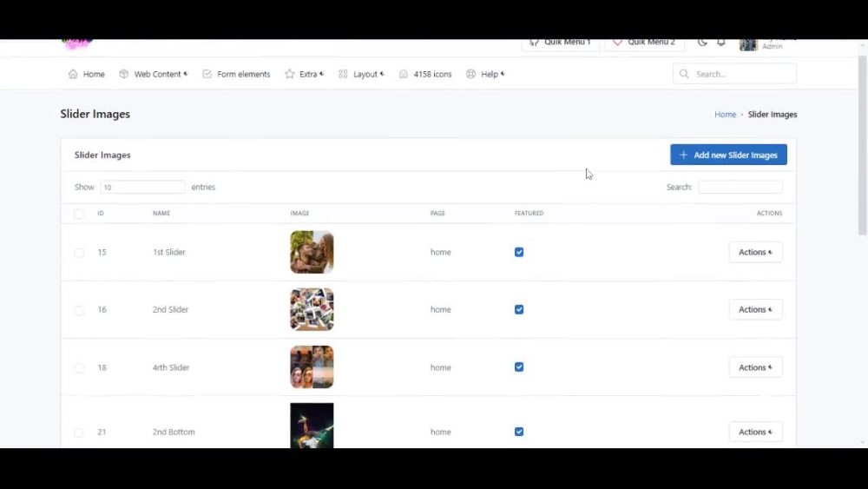Sort table by NAME column header
This screenshot has width=868, height=489.
click(x=161, y=213)
